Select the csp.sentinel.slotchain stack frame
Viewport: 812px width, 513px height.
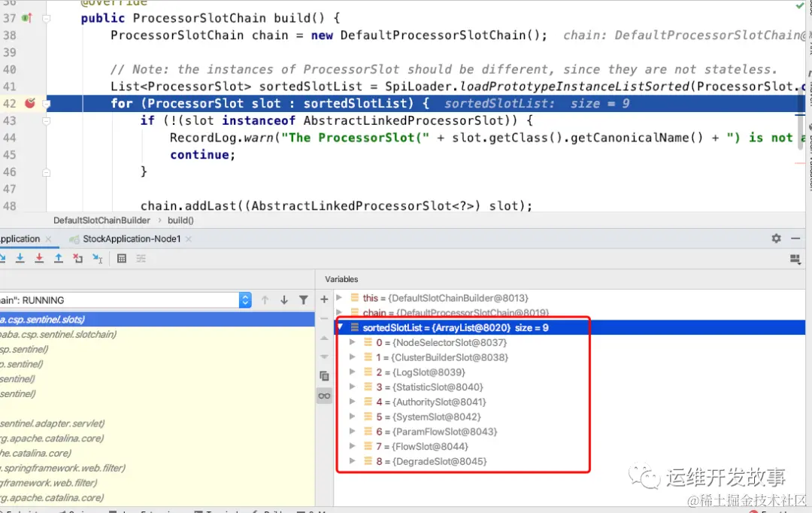pyautogui.click(x=157, y=334)
